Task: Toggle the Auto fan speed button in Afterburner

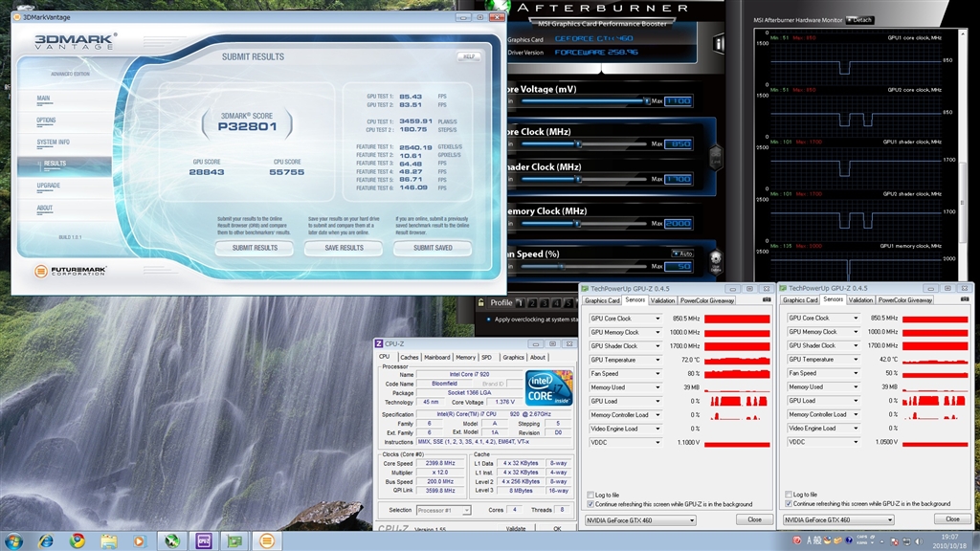Action: pos(682,253)
